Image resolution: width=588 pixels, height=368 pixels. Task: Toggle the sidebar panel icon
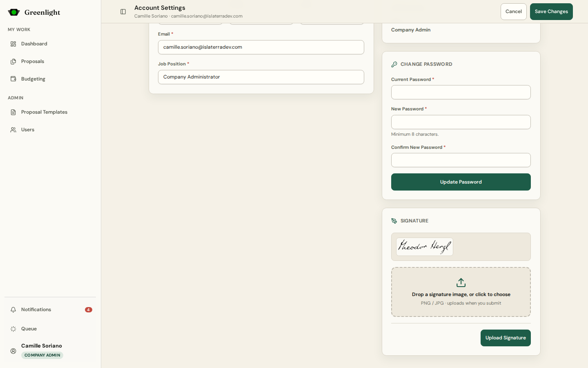[x=123, y=11]
